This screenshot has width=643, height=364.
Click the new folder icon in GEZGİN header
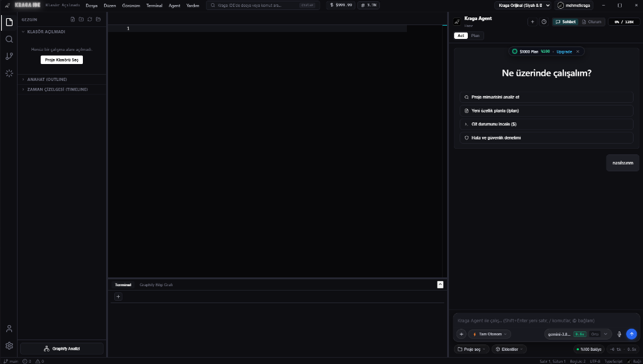[81, 19]
